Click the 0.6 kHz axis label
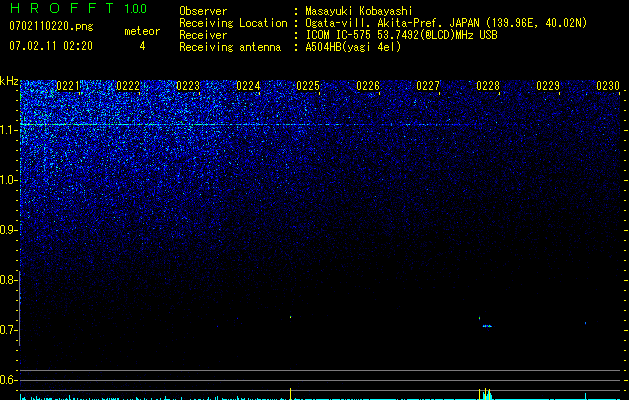 [x=9, y=380]
